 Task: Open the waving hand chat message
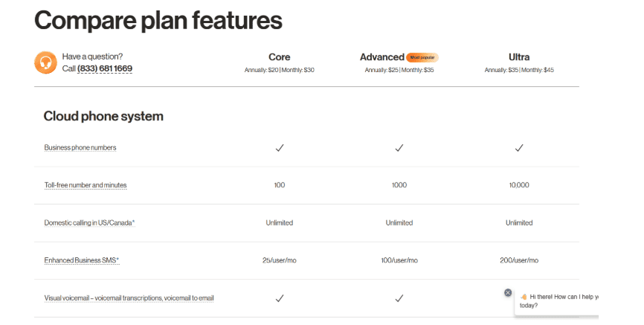558,301
